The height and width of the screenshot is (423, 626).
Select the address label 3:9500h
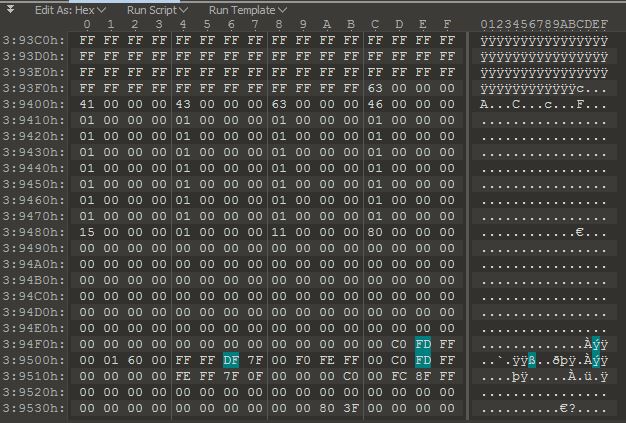34,360
